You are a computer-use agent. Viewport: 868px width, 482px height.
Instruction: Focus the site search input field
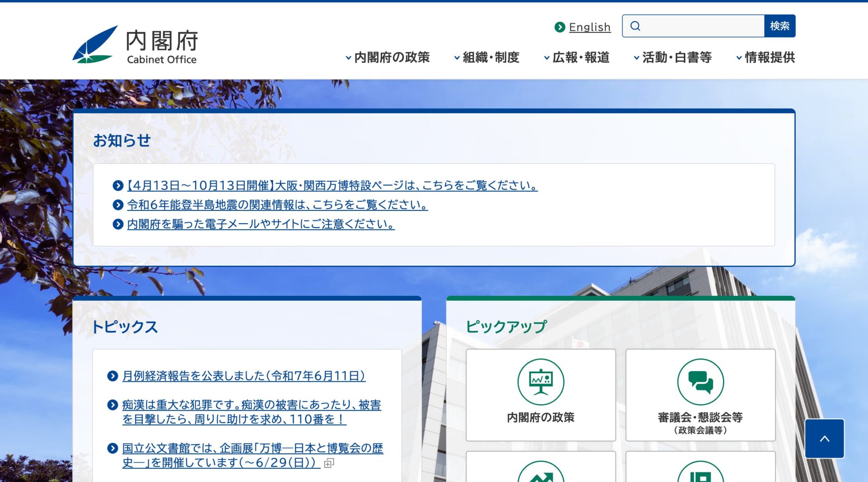tap(693, 26)
